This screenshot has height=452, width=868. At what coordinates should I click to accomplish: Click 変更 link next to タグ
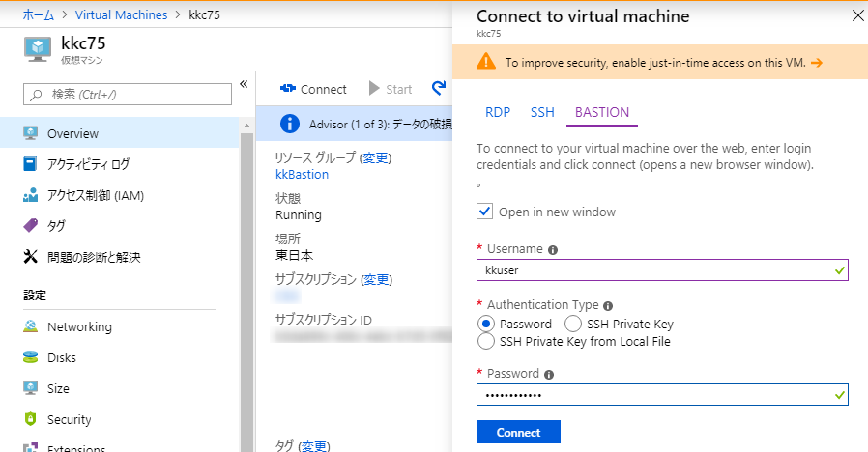tap(314, 446)
